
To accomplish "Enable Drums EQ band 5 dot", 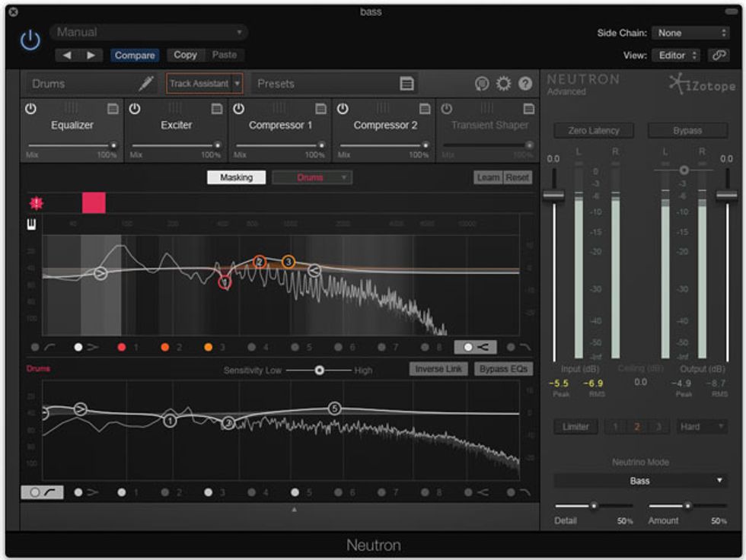I will 295,492.
